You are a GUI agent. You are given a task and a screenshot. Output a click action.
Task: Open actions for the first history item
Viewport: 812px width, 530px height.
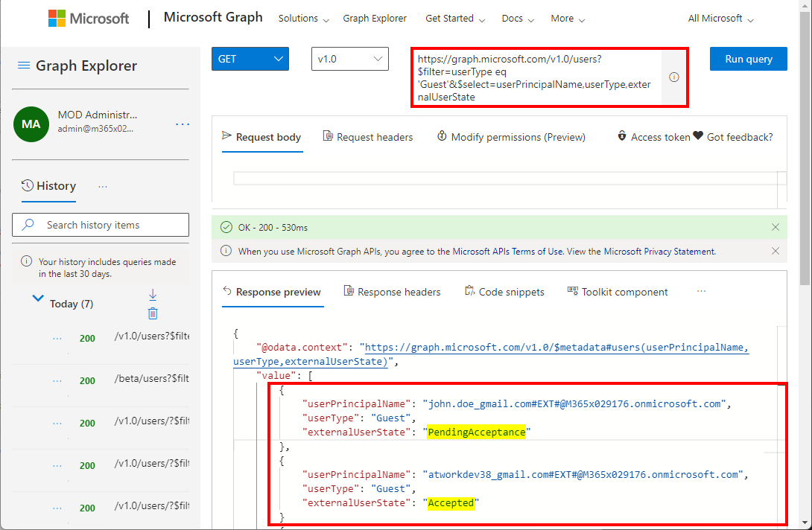[57, 338]
